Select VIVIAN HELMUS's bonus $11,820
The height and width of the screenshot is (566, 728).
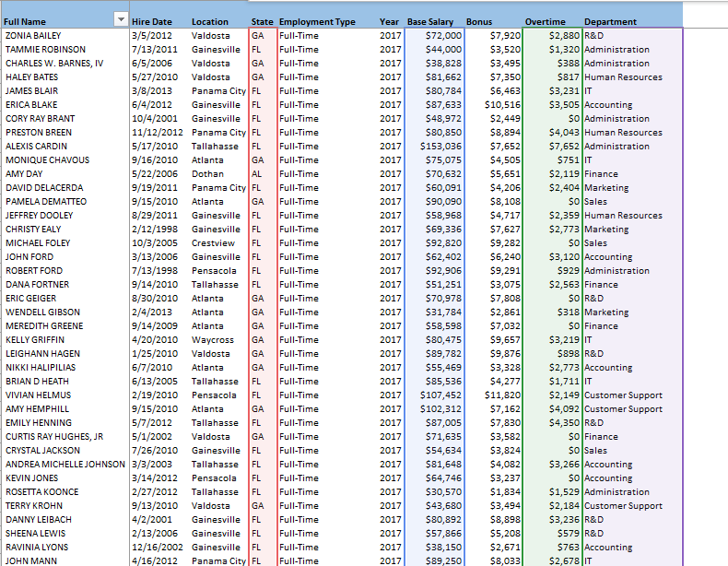(x=502, y=395)
